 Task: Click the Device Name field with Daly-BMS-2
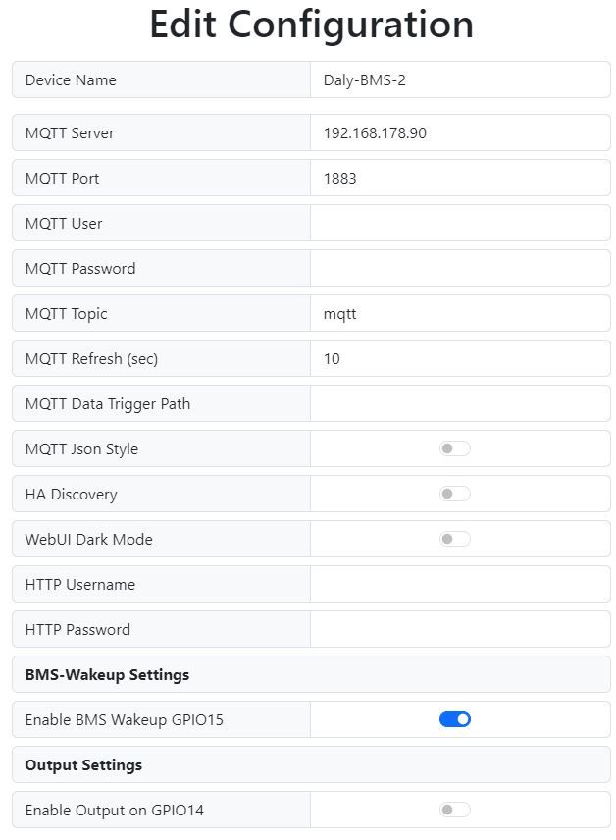(x=460, y=79)
